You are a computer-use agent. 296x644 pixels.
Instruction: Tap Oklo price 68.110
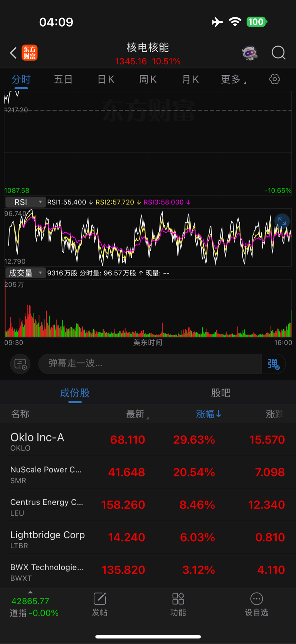128,439
